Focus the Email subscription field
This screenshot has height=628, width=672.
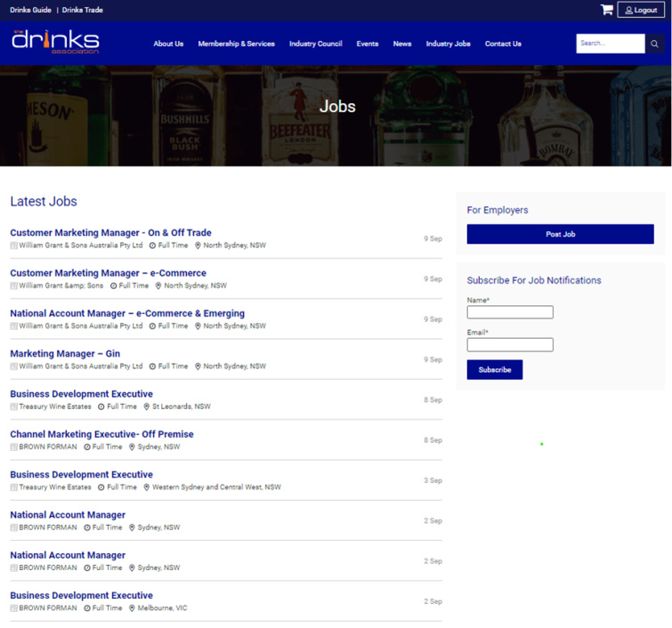[510, 344]
